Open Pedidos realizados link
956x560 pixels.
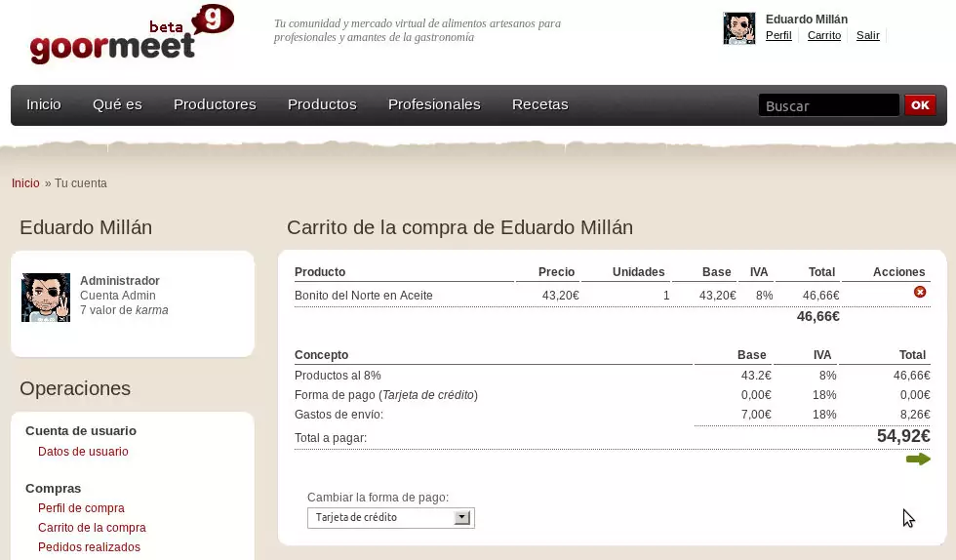[x=89, y=547]
